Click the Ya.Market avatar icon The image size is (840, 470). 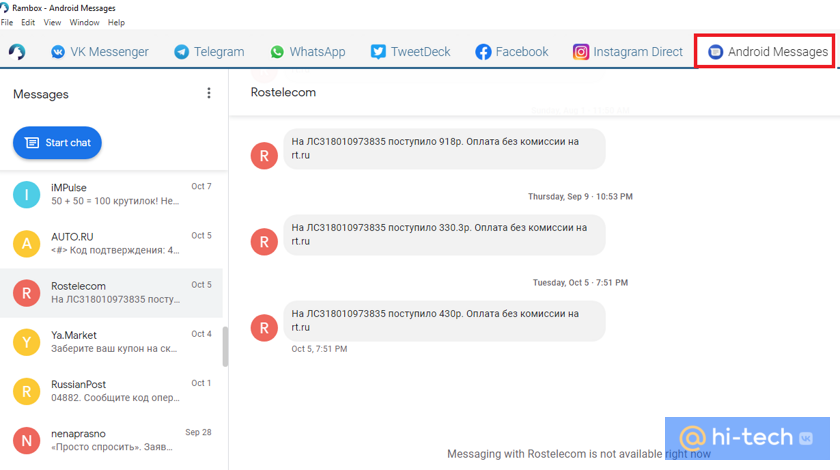point(26,342)
